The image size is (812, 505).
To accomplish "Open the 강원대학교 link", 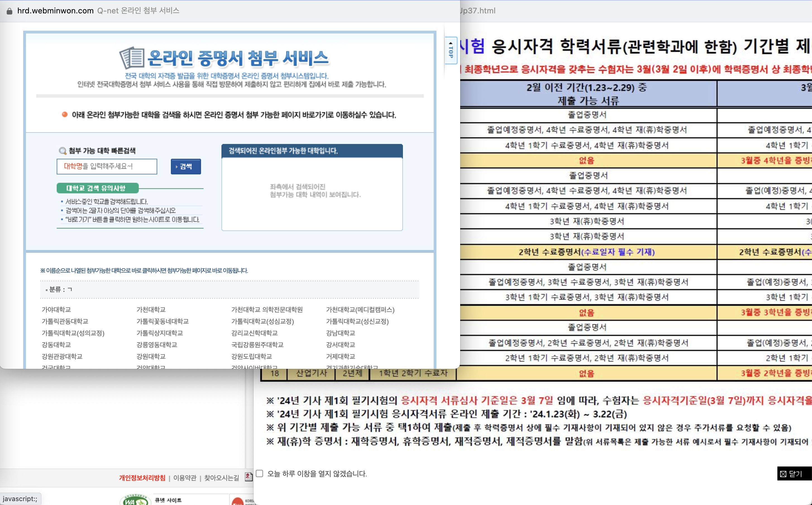I will [x=151, y=356].
